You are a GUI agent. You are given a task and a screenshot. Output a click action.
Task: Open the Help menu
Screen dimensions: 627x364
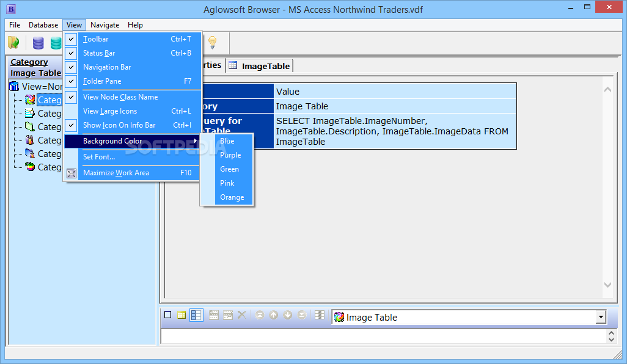pyautogui.click(x=135, y=25)
